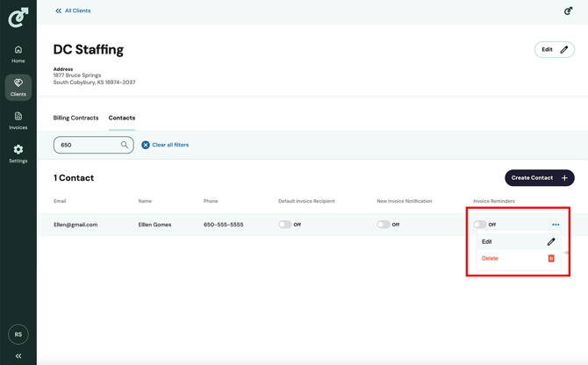588x365 pixels.
Task: Click the app logo in the sidebar
Action: tap(18, 16)
